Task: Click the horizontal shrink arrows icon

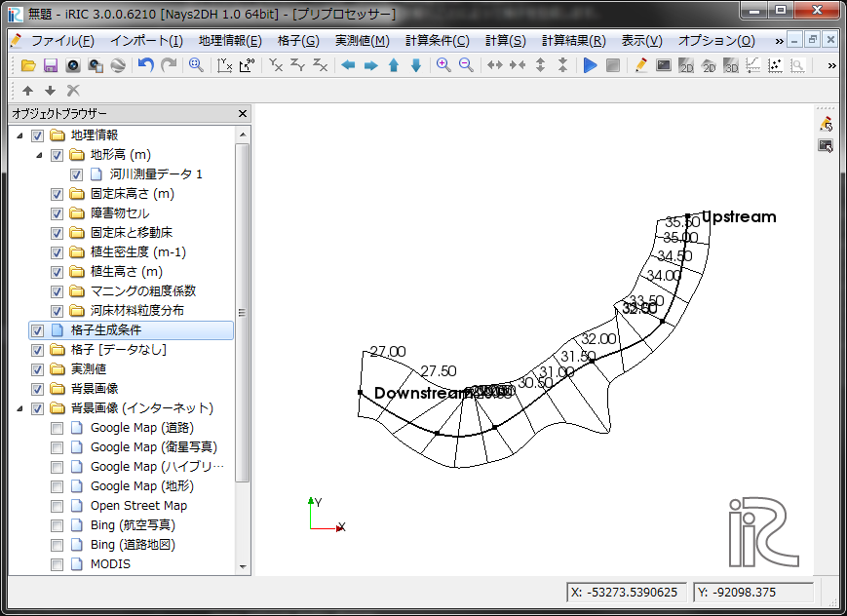Action: pos(517,65)
